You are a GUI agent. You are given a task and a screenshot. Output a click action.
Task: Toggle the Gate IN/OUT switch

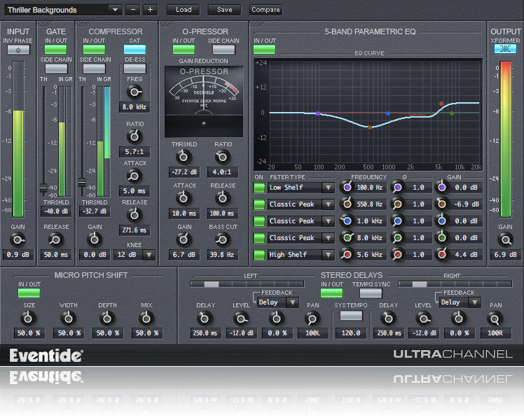pos(55,50)
